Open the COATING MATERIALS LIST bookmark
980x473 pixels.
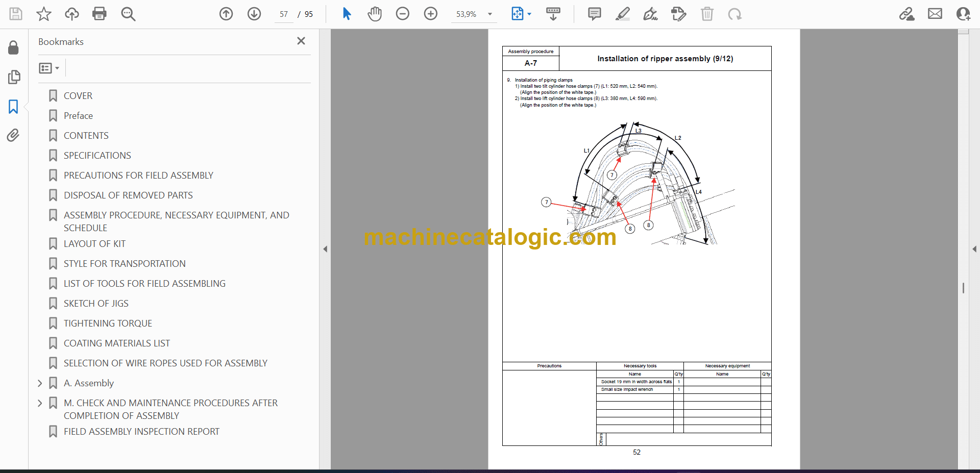click(116, 343)
